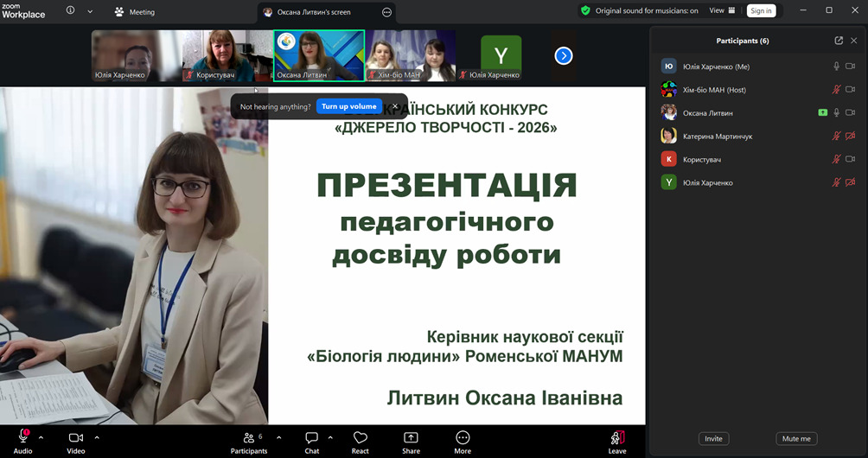Toggle the Participants panel

point(249,441)
